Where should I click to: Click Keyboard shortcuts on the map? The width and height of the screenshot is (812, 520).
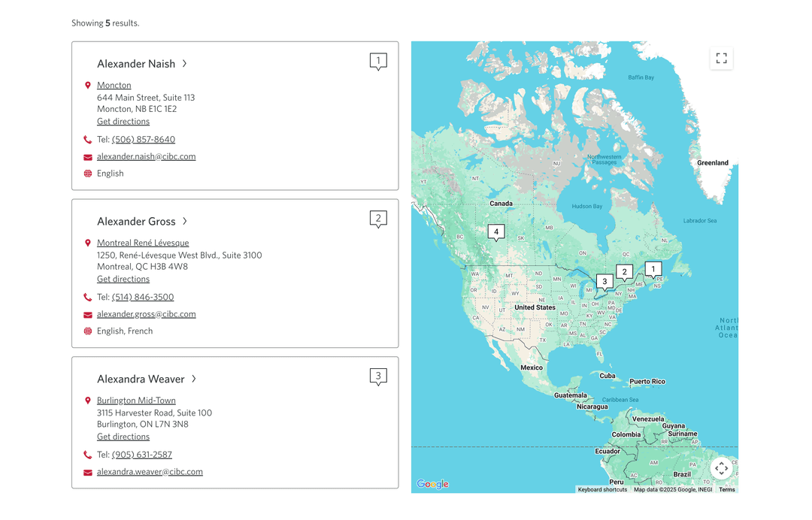click(602, 489)
